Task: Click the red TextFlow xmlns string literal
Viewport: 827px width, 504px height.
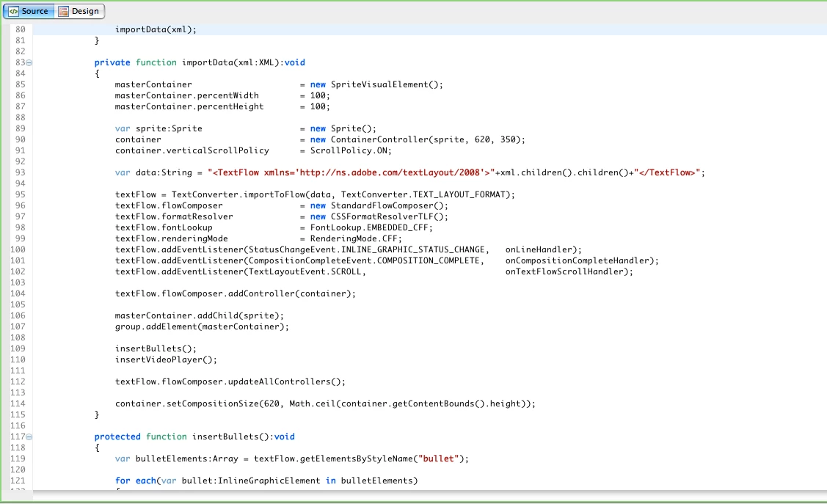Action: [x=351, y=172]
